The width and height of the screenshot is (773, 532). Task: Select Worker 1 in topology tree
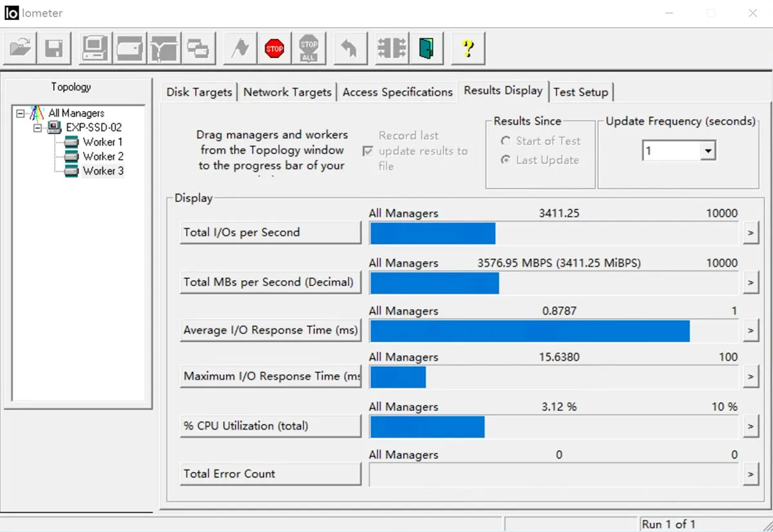(102, 142)
